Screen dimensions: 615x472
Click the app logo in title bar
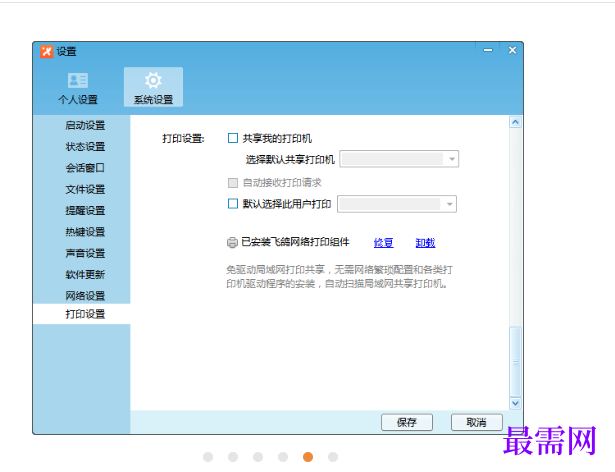coord(46,51)
